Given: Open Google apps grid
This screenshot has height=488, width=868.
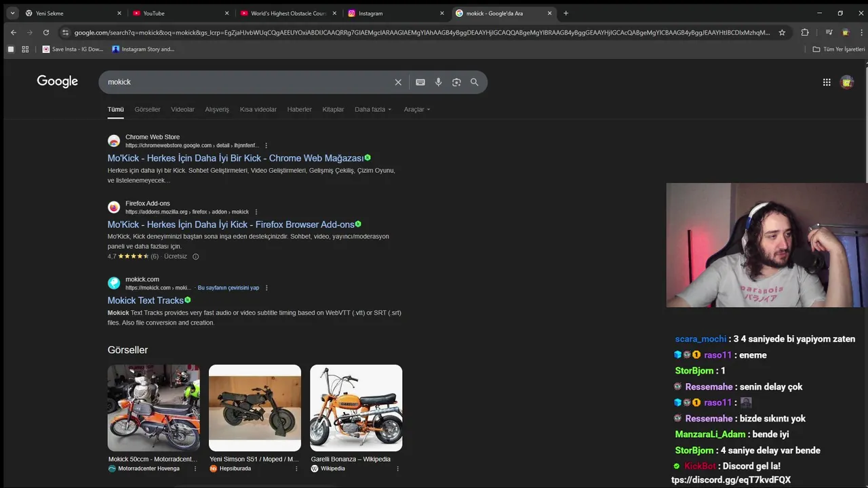Looking at the screenshot, I should tap(827, 82).
